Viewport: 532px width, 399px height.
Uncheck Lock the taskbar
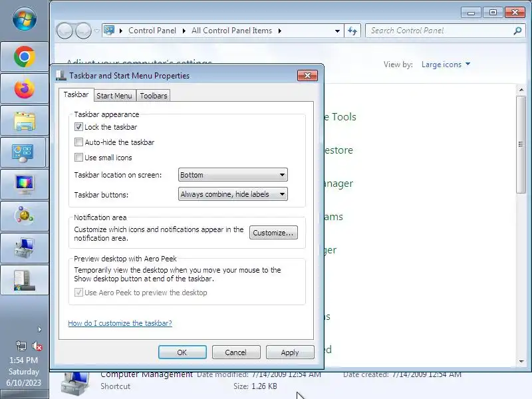tap(78, 127)
